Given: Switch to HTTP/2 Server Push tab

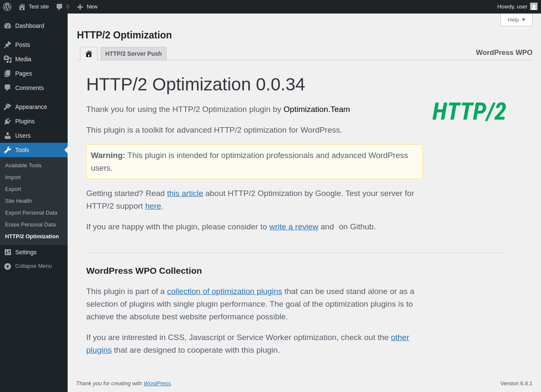Looking at the screenshot, I should click(134, 54).
